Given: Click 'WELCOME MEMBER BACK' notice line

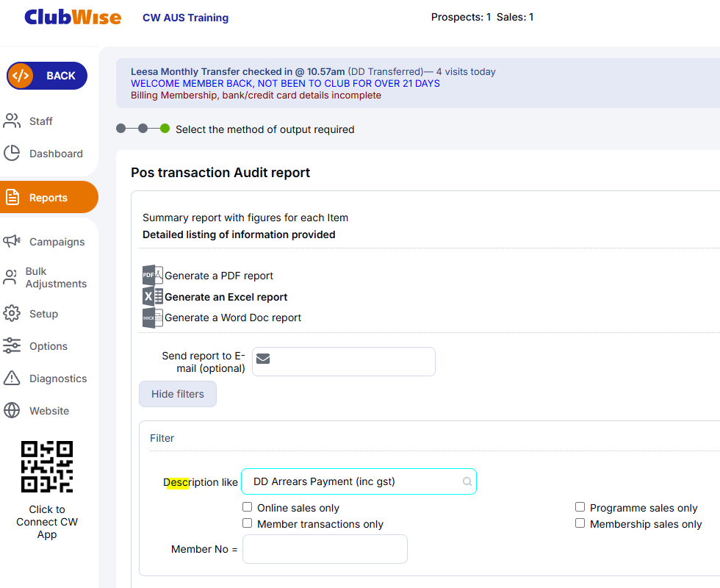Looking at the screenshot, I should (285, 84).
